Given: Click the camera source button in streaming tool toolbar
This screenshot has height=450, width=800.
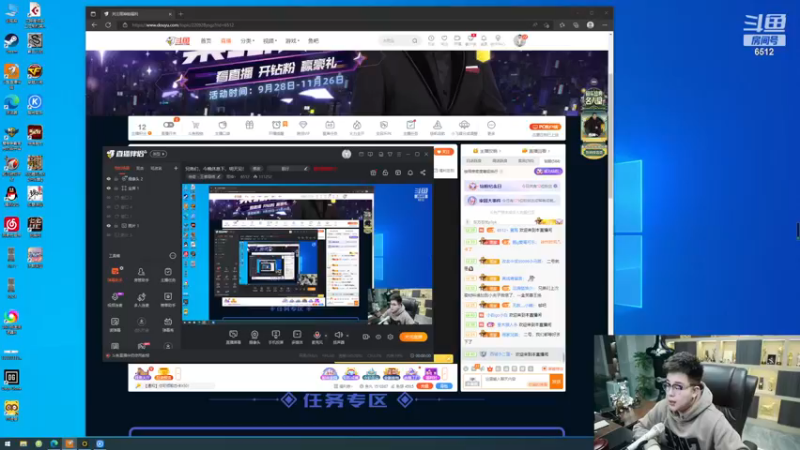Looking at the screenshot, I should [x=255, y=336].
